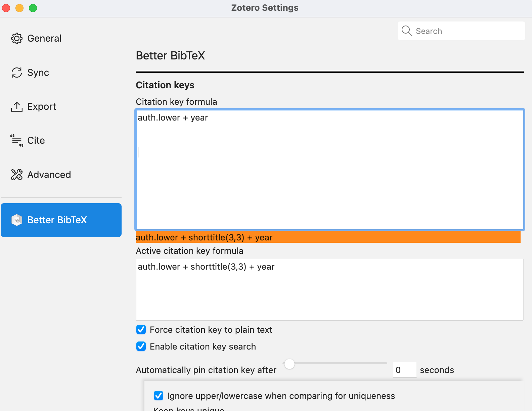Click the 'Active citation key formula' label
The image size is (532, 411).
coord(189,251)
